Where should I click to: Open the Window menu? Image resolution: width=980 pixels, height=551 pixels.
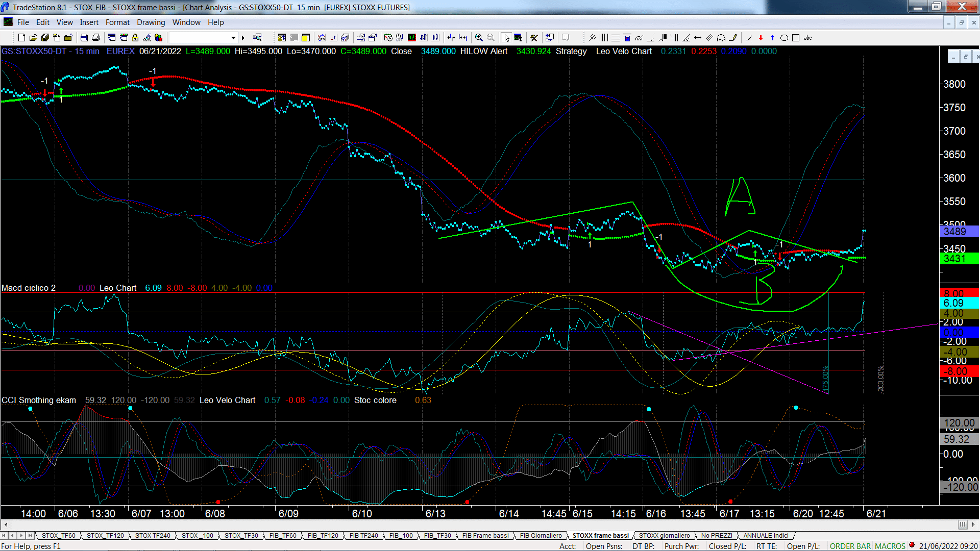[x=186, y=22]
